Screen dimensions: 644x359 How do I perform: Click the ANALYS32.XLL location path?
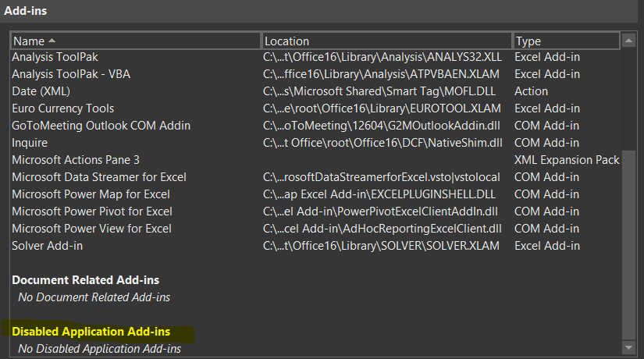click(382, 57)
